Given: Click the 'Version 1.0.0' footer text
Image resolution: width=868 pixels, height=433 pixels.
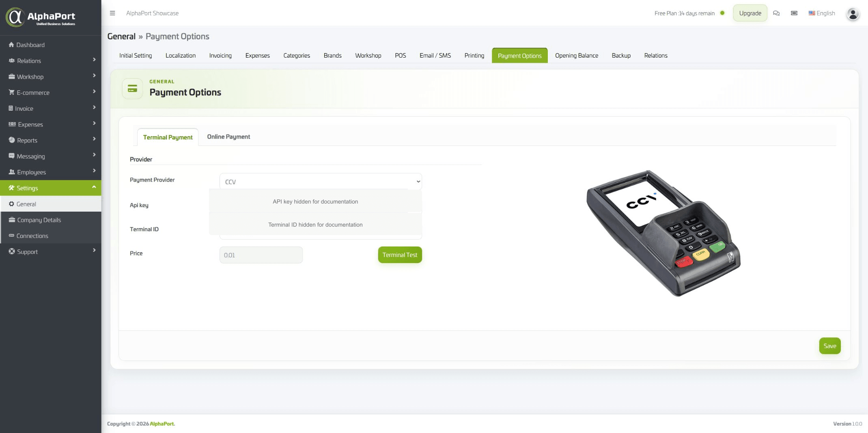Looking at the screenshot, I should pos(847,424).
